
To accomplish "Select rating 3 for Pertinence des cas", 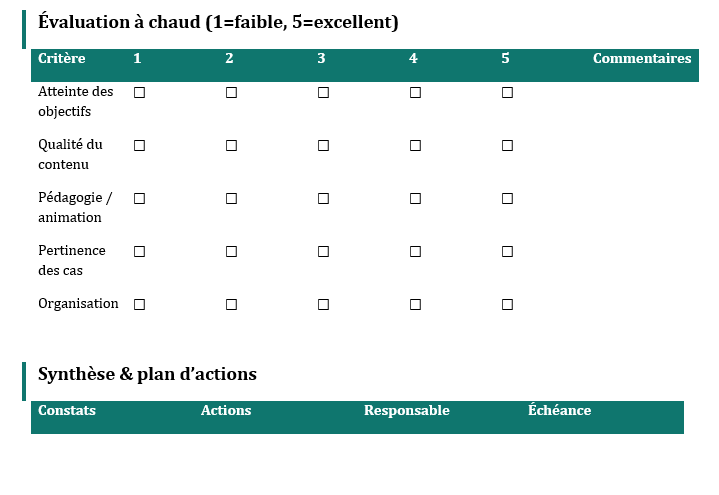I will click(323, 251).
